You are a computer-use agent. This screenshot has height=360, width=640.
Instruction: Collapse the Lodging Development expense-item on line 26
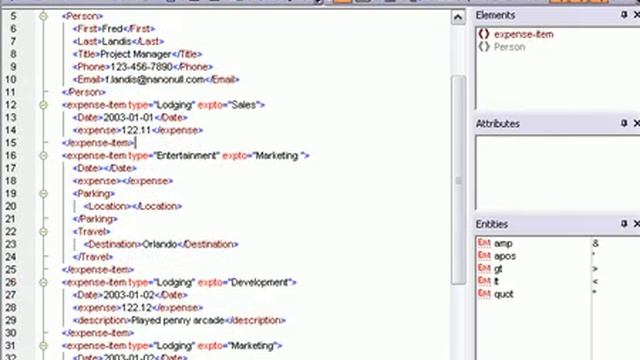coord(43,282)
